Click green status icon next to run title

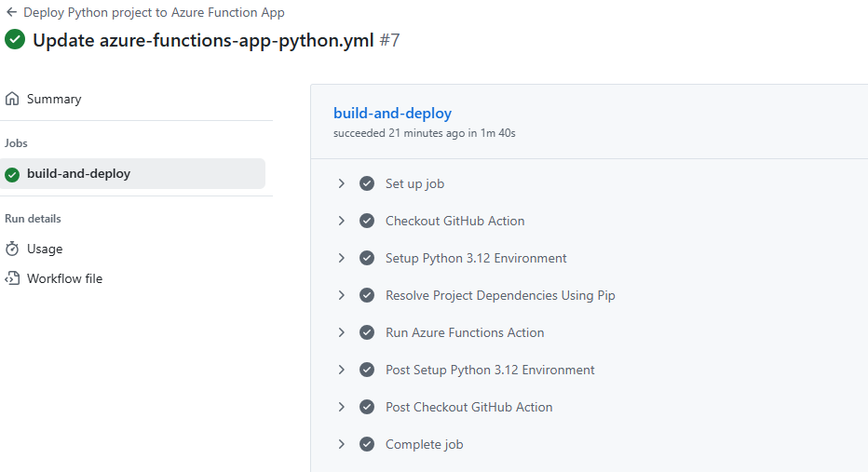(15, 40)
